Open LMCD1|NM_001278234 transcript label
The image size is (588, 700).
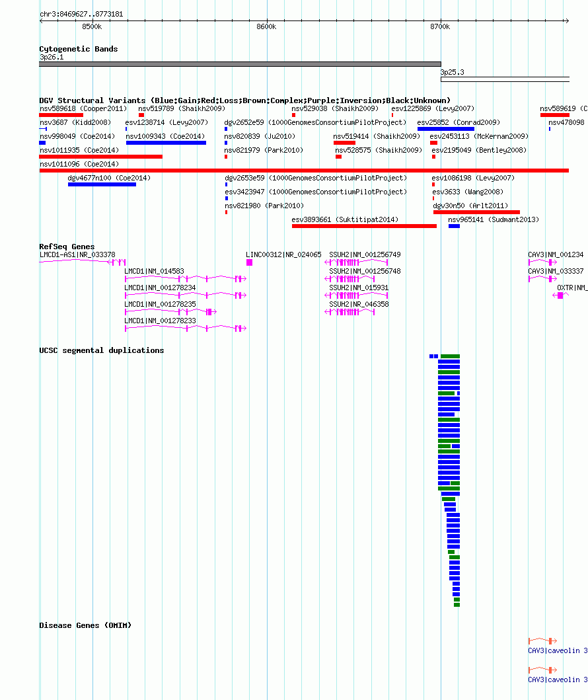pos(160,288)
